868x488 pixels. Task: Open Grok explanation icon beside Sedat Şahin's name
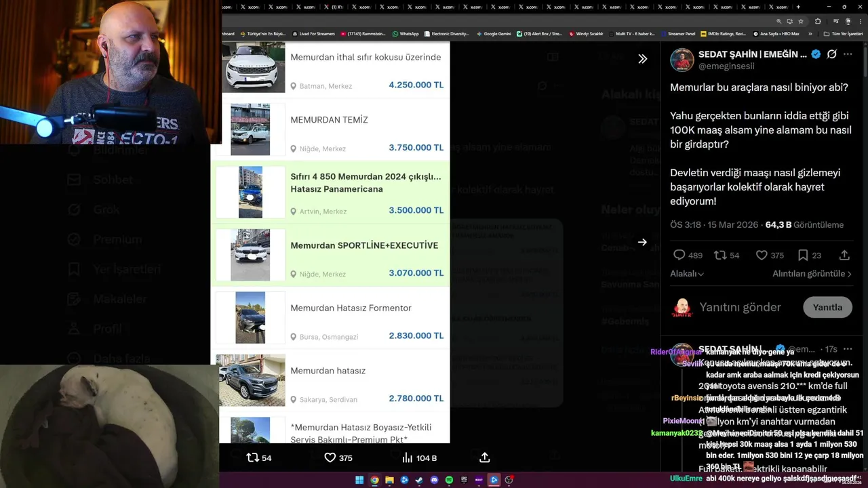[831, 54]
